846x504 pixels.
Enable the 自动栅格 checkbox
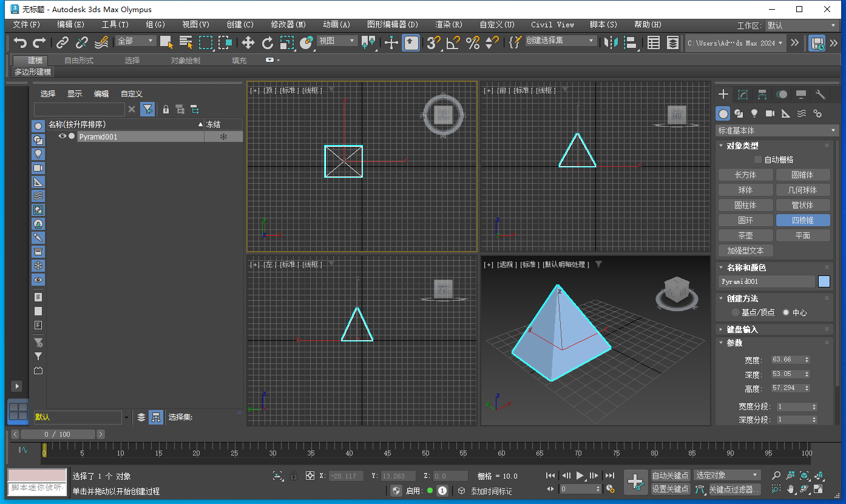coord(757,160)
